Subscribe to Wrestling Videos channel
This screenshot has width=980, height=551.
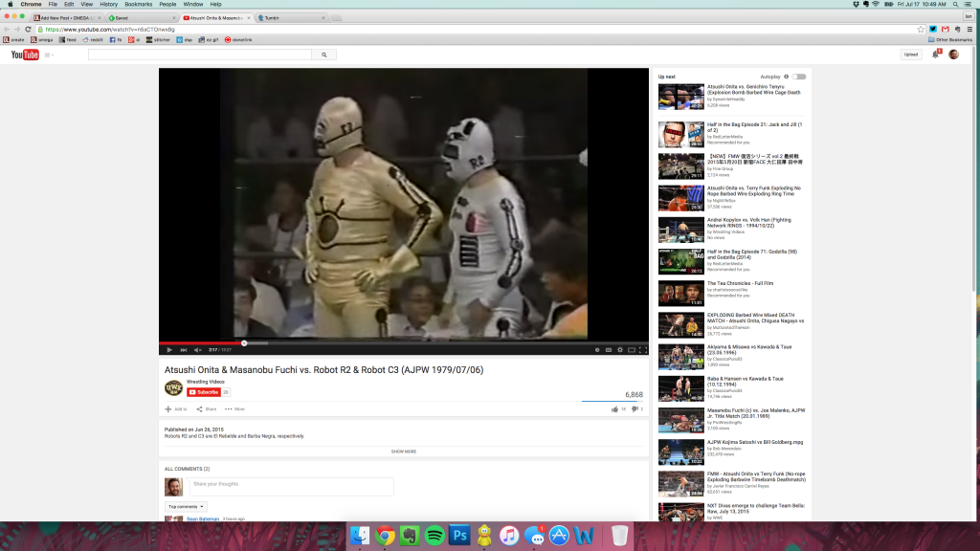pos(204,392)
